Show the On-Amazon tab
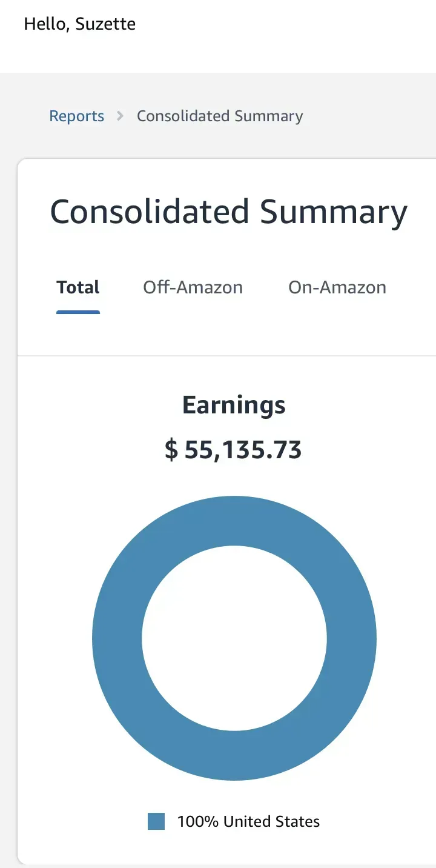 coord(337,287)
